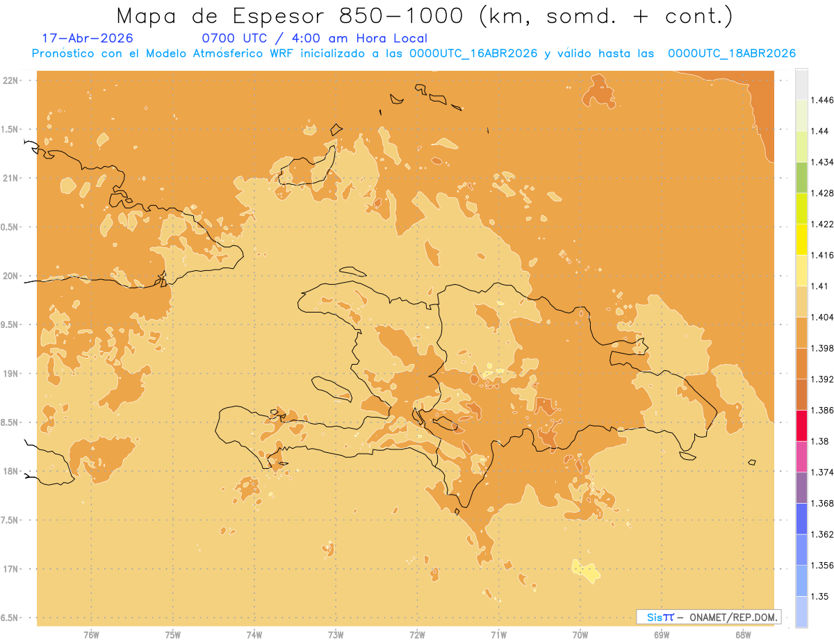Click the 1.446 legend value label
Image resolution: width=834 pixels, height=644 pixels.
pyautogui.click(x=822, y=100)
